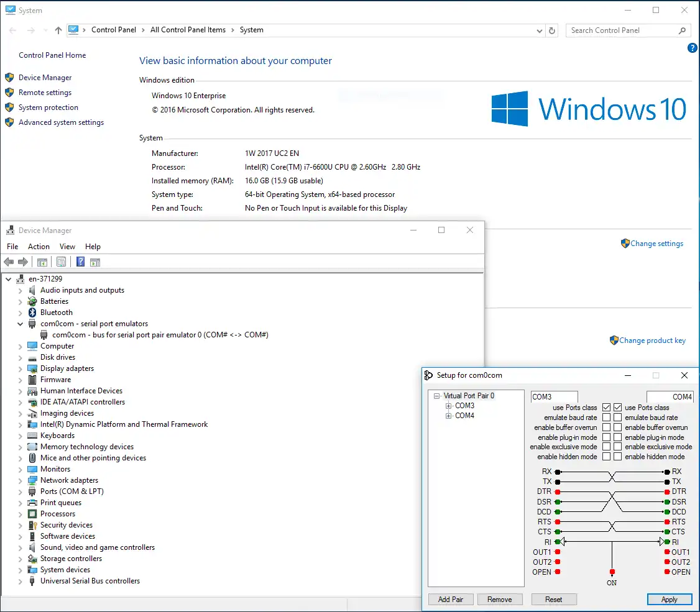Screen dimensions: 700x612
Task: Click the Reset button in com0com setup
Action: click(553, 600)
